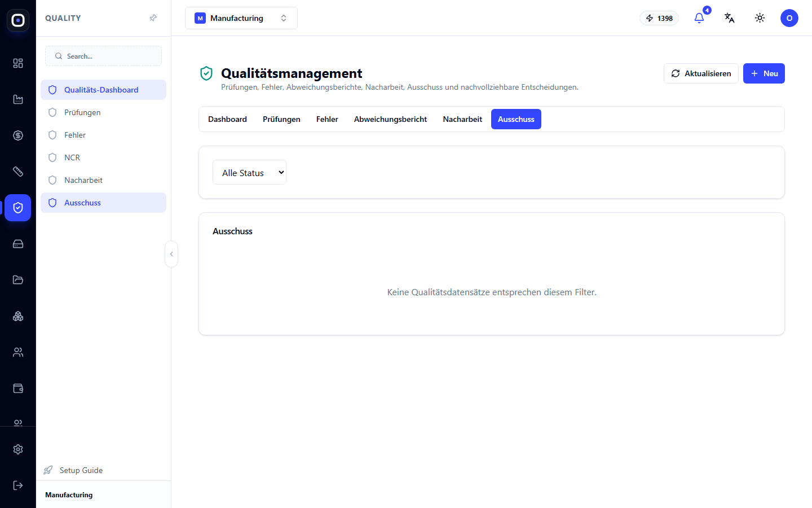This screenshot has height=508, width=812.
Task: Click the lightning credits badge 1398
Action: [x=659, y=18]
